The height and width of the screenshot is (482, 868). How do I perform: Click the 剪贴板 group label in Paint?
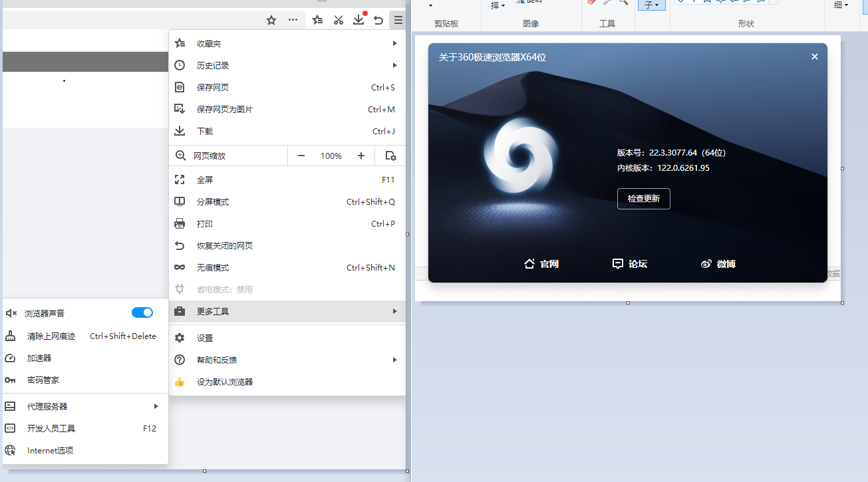(x=446, y=24)
